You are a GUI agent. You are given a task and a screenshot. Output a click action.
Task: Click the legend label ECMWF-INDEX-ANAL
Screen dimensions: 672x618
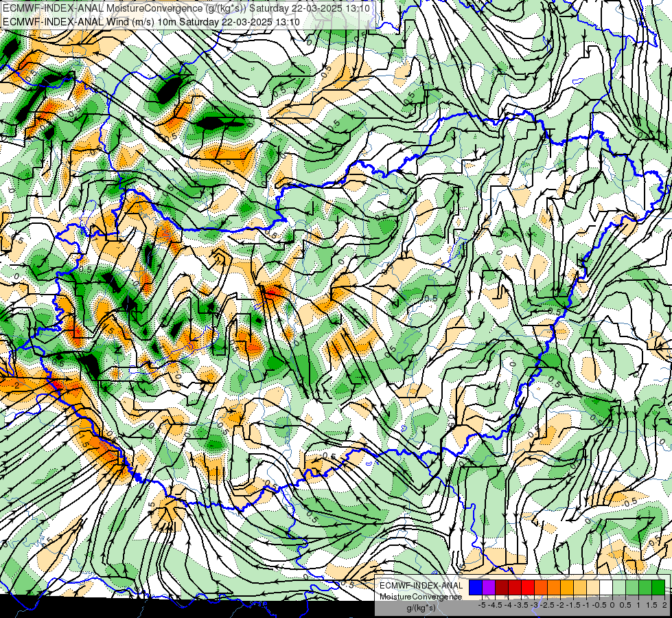click(421, 586)
